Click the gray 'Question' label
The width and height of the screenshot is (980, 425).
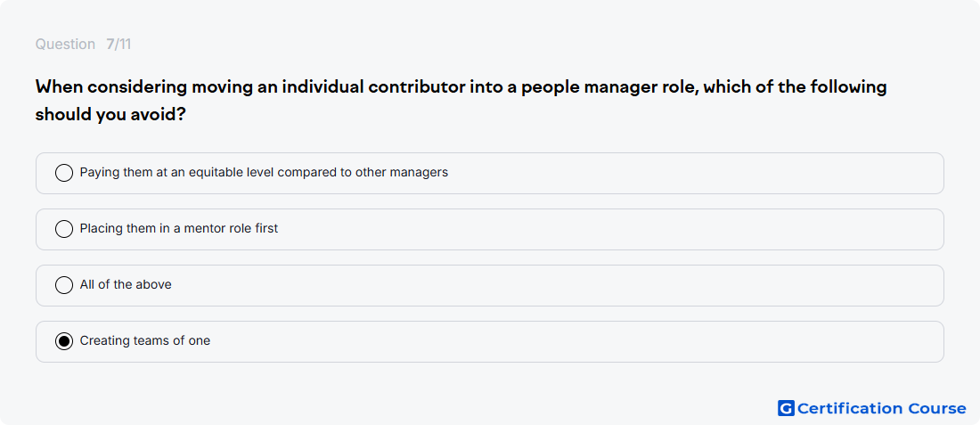pyautogui.click(x=65, y=45)
